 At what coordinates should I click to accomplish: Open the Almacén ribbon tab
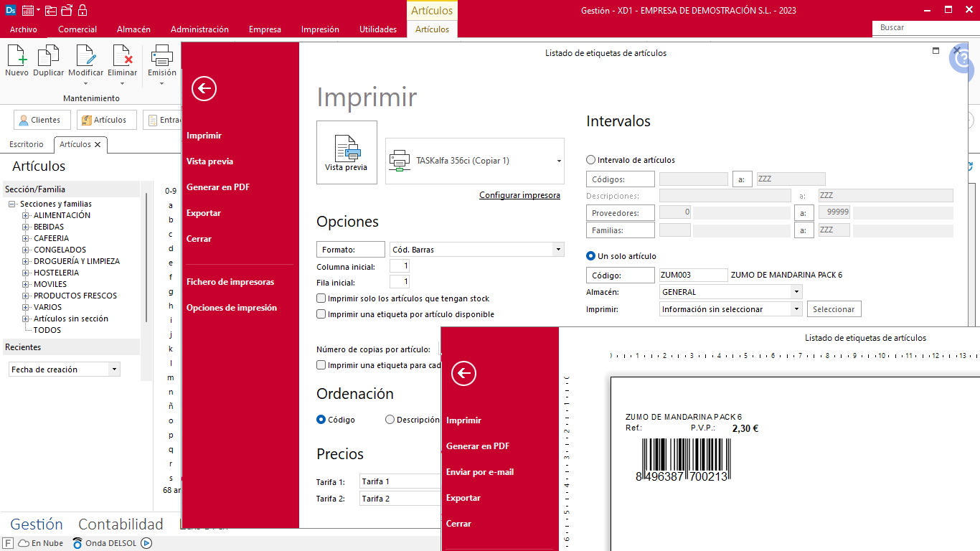point(133,29)
